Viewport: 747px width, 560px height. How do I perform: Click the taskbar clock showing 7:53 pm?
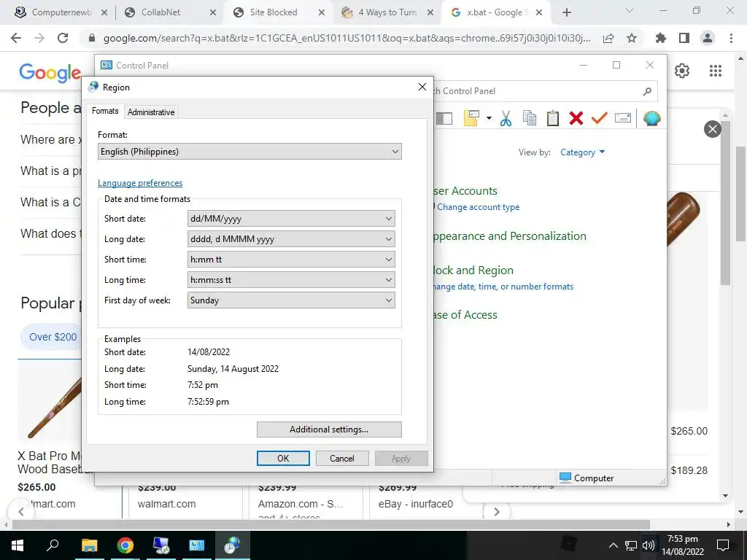683,545
